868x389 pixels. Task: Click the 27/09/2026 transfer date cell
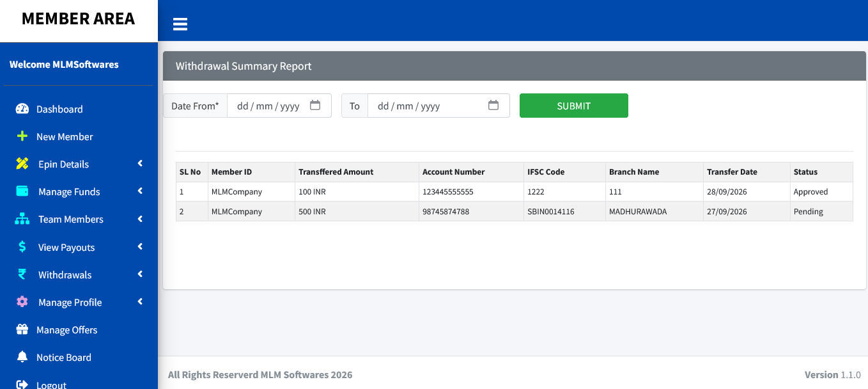pyautogui.click(x=747, y=212)
